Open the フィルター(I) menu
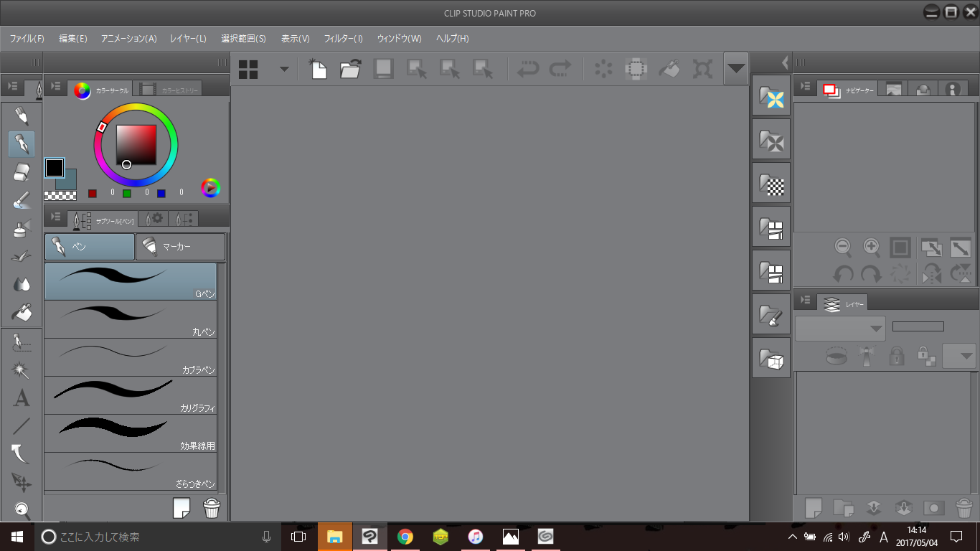 [x=344, y=39]
